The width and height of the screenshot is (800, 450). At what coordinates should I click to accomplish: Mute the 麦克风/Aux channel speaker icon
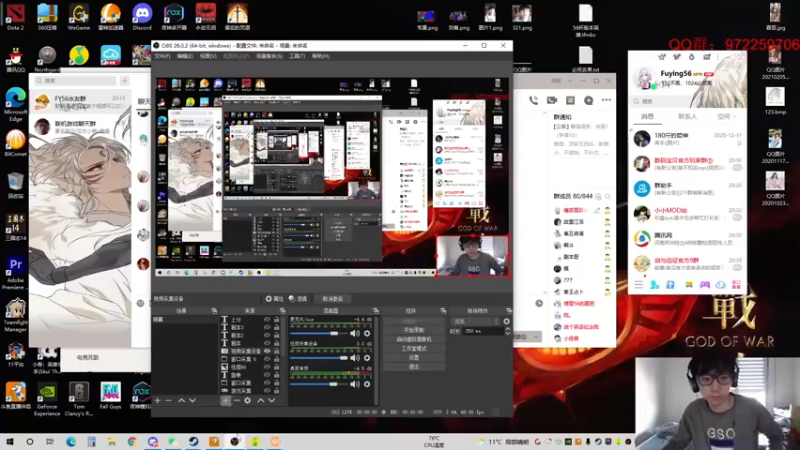tap(355, 333)
